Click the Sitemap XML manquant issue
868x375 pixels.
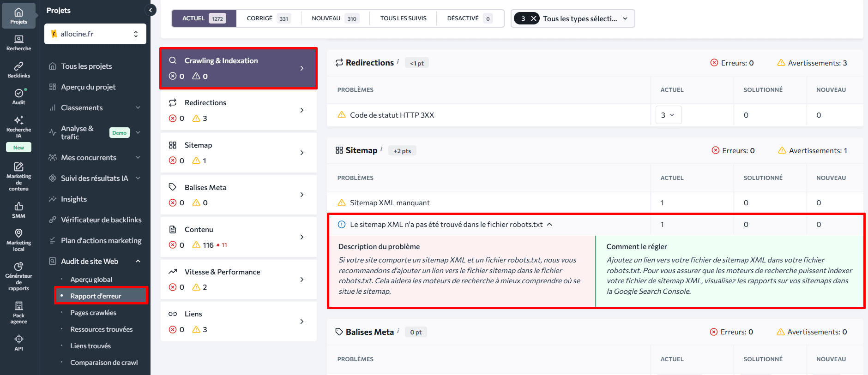tap(390, 202)
